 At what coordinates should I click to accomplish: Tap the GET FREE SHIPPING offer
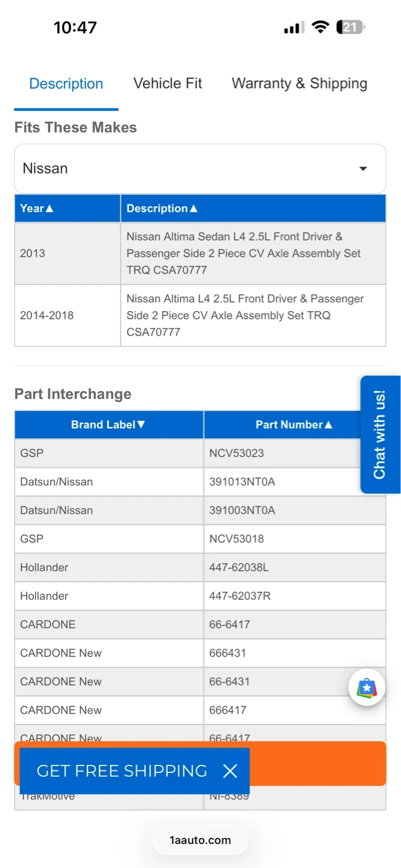click(x=122, y=771)
